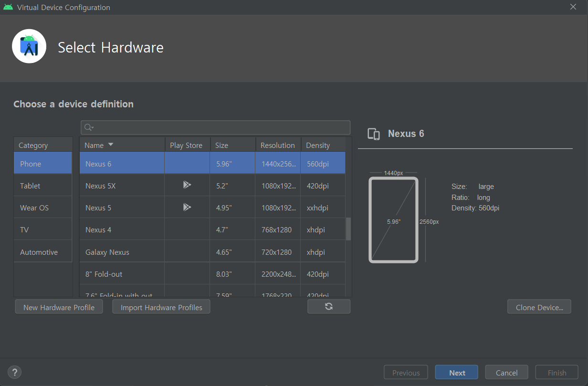
Task: Click the Android Studio logo in header
Action: coord(29,46)
